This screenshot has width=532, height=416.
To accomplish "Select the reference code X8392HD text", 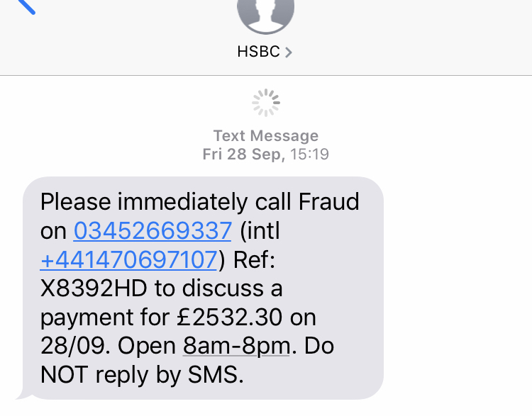I will coord(94,288).
